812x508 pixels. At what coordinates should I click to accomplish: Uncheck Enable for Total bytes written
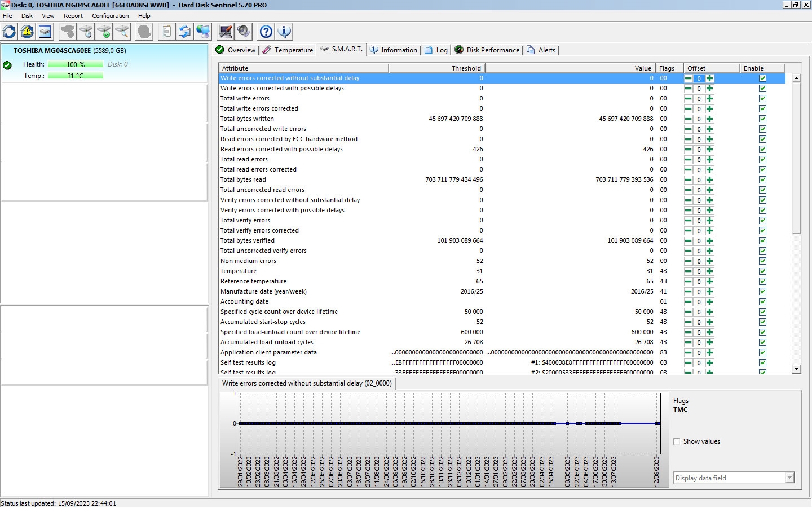tap(762, 119)
